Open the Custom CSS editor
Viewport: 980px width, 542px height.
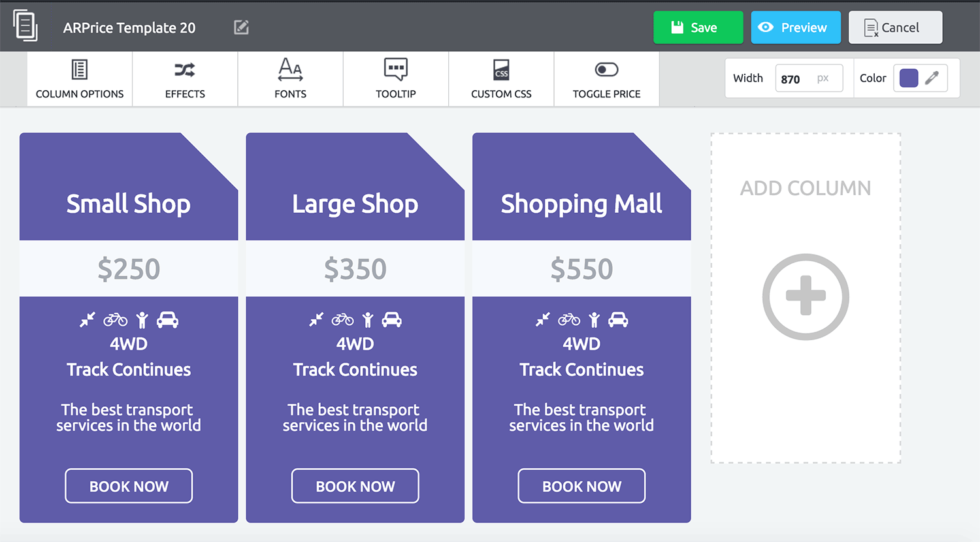point(501,79)
